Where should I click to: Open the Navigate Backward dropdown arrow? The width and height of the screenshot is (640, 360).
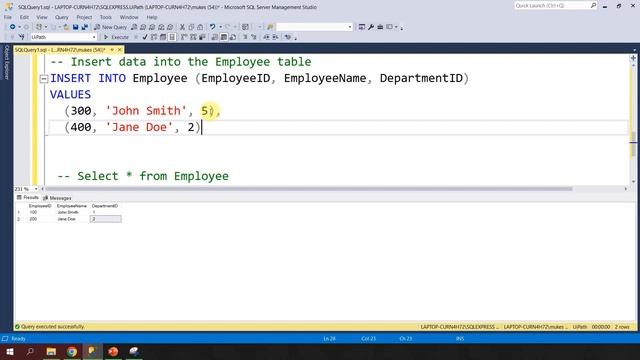point(19,27)
